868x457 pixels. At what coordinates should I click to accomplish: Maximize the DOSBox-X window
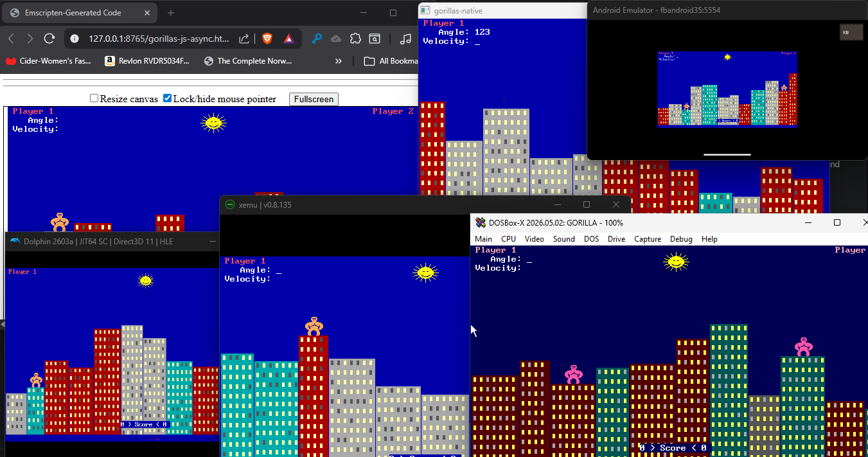point(837,222)
